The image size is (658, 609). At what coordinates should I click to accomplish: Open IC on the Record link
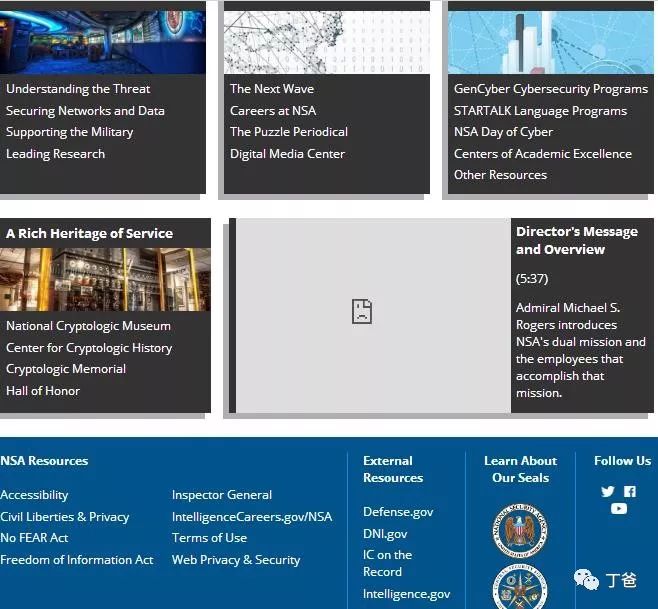[x=388, y=563]
